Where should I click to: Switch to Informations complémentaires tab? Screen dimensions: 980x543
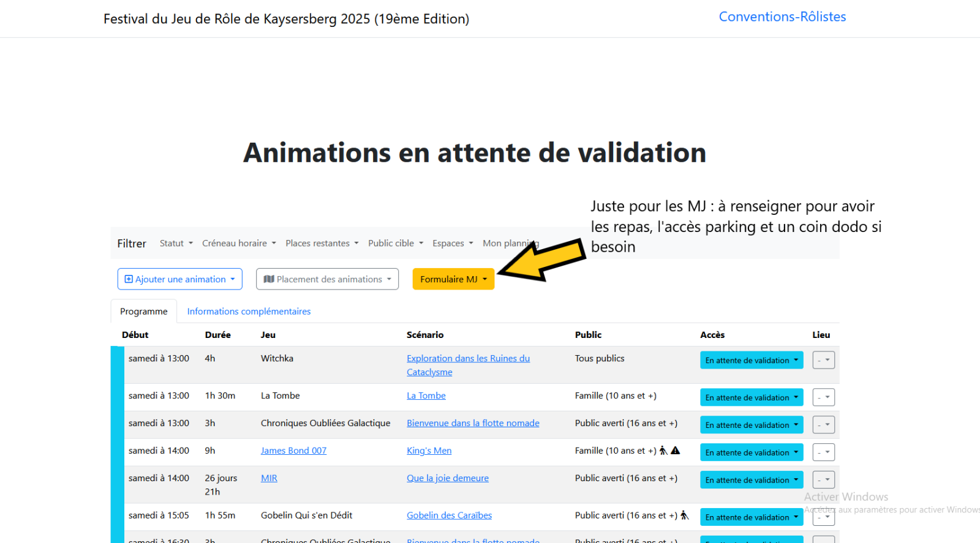[x=249, y=312]
